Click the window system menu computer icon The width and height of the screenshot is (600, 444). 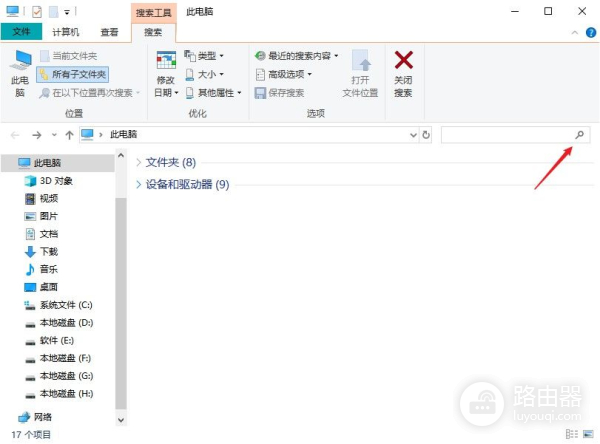[12, 11]
